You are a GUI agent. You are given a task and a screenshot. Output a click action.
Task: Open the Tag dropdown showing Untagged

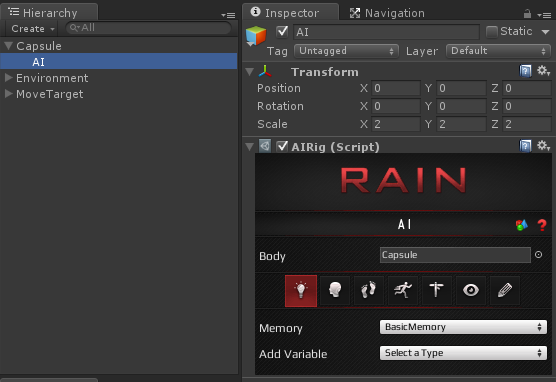pyautogui.click(x=346, y=51)
